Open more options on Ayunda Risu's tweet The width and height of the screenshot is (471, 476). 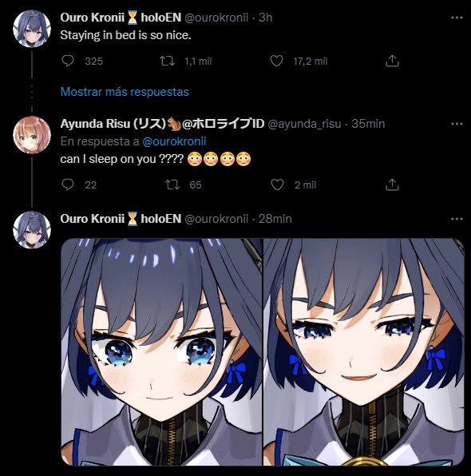(457, 124)
